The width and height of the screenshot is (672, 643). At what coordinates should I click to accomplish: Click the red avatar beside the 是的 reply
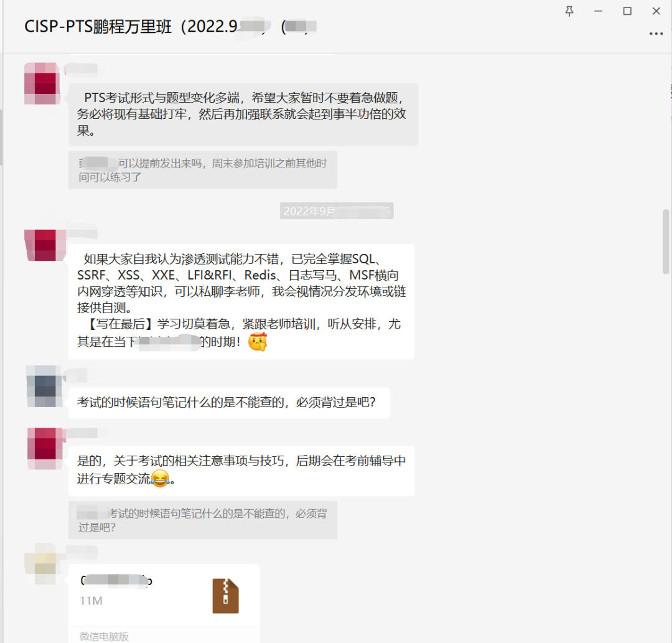click(x=45, y=449)
